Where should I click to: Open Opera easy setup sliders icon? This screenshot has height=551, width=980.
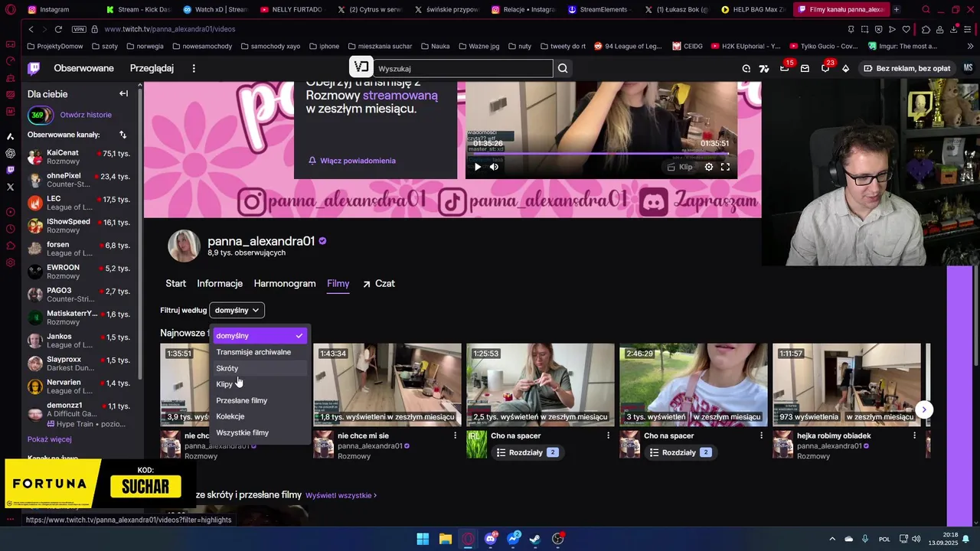tap(969, 29)
